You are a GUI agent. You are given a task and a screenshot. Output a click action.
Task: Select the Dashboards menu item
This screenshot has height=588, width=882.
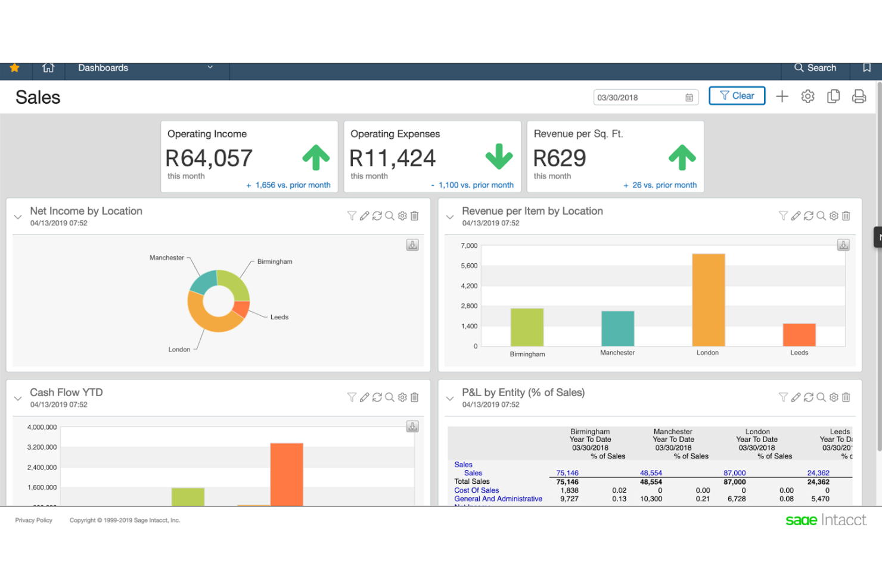click(x=103, y=67)
